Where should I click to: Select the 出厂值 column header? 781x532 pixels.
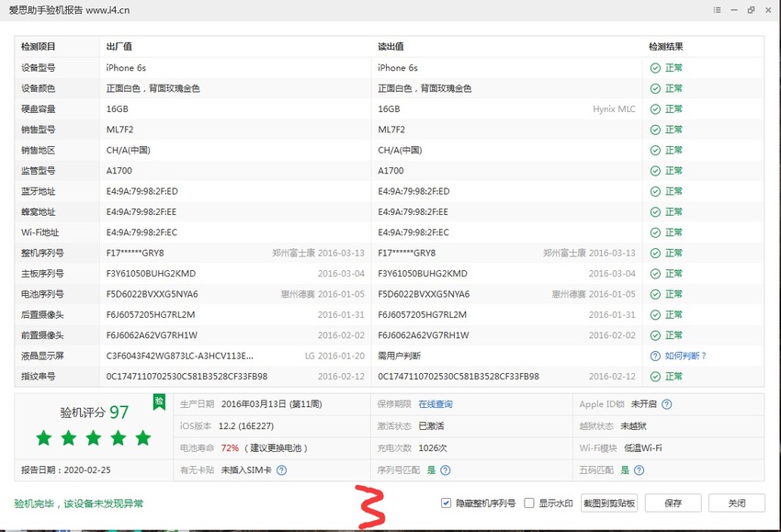[119, 47]
